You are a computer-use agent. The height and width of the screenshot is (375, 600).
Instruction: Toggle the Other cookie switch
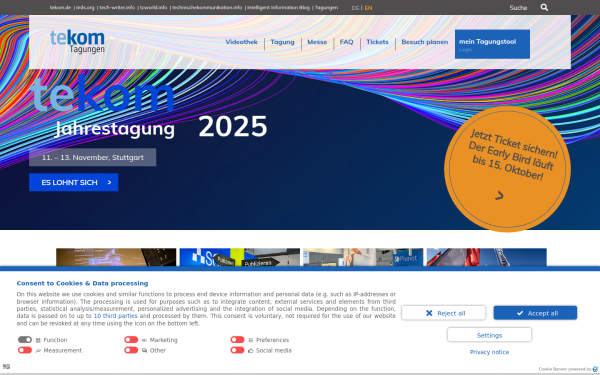(131, 350)
